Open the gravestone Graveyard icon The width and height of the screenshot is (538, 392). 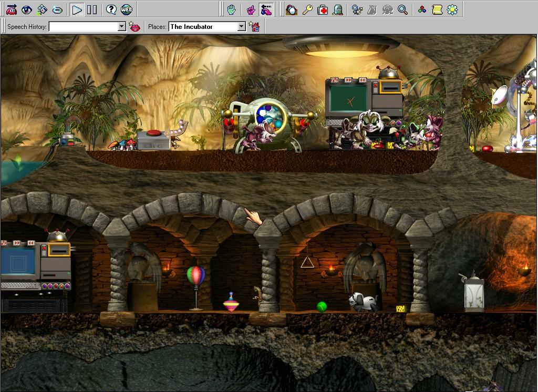tap(338, 9)
